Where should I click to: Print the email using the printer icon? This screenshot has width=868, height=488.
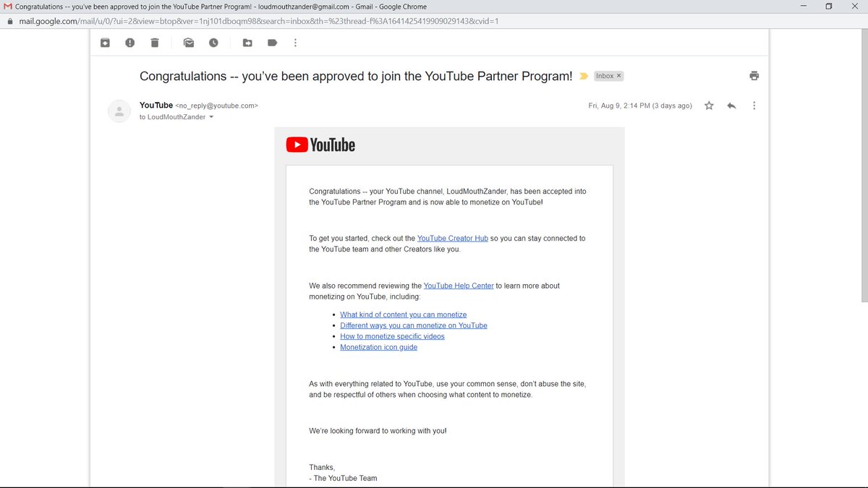[754, 75]
